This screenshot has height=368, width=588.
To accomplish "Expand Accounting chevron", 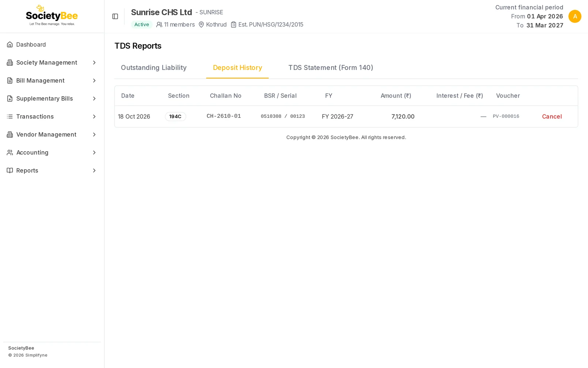I will 94,152.
